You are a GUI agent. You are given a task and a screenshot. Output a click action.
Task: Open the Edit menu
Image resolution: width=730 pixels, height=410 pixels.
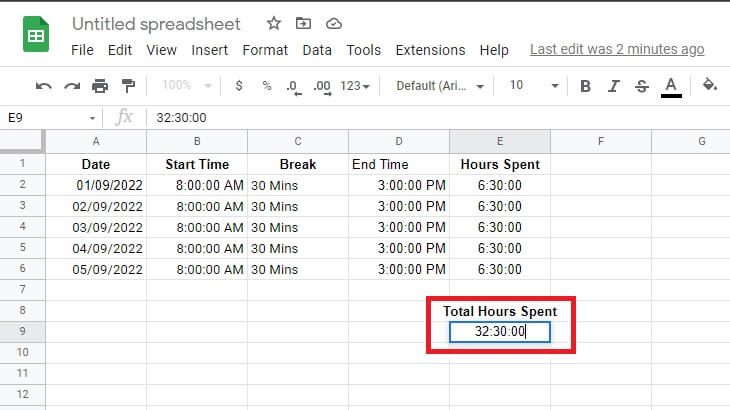coord(120,50)
